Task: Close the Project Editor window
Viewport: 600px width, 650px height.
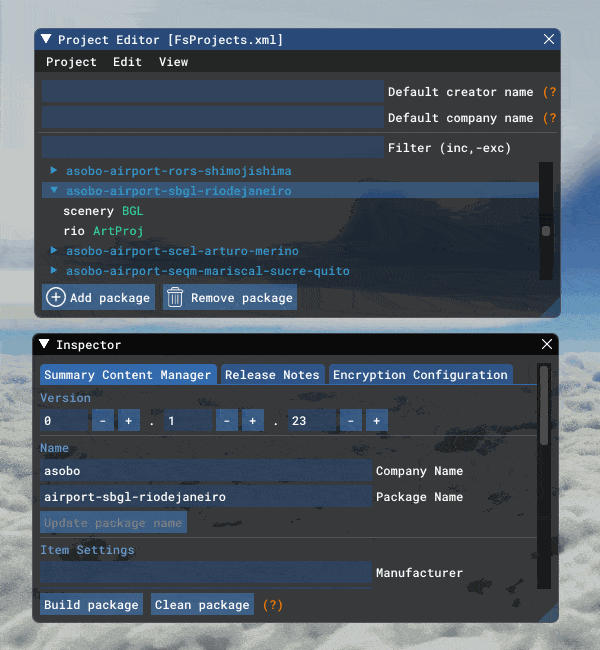Action: tap(549, 39)
